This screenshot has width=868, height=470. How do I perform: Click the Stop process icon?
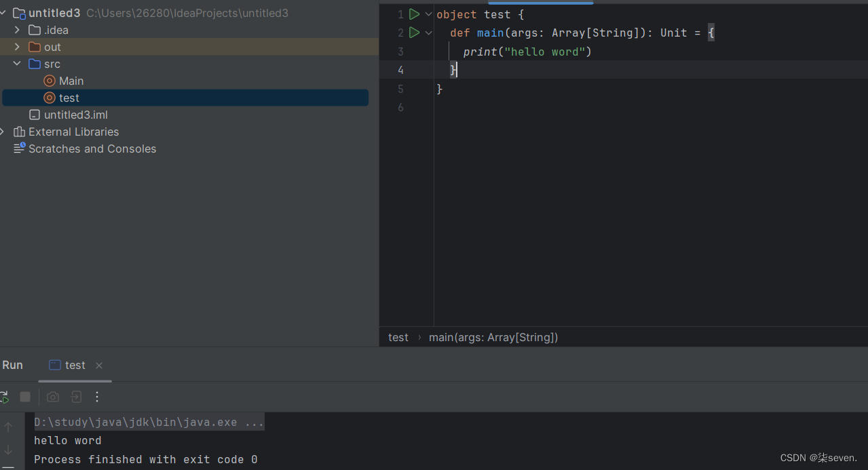[x=25, y=397]
